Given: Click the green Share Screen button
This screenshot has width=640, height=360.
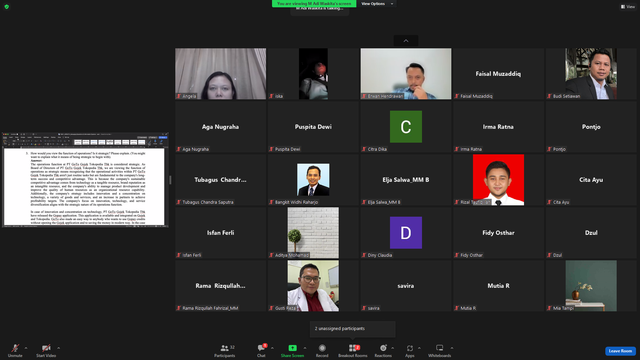Looking at the screenshot, I should [x=292, y=350].
